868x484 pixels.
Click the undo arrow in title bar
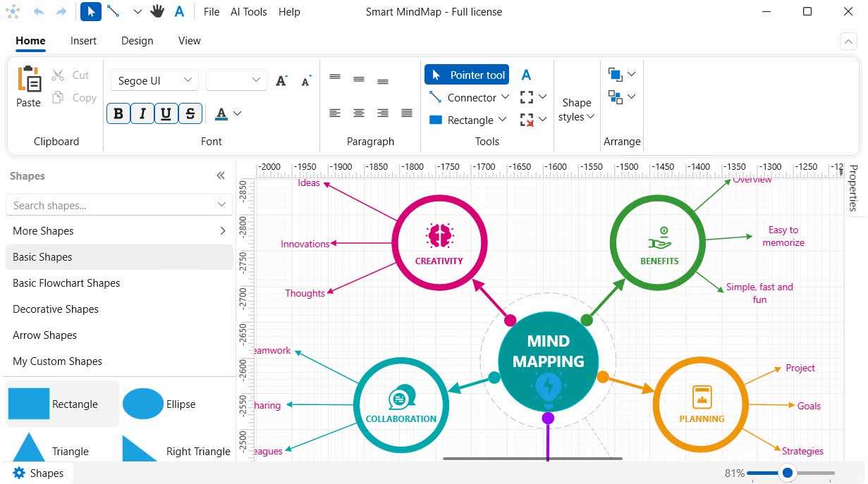coord(38,12)
